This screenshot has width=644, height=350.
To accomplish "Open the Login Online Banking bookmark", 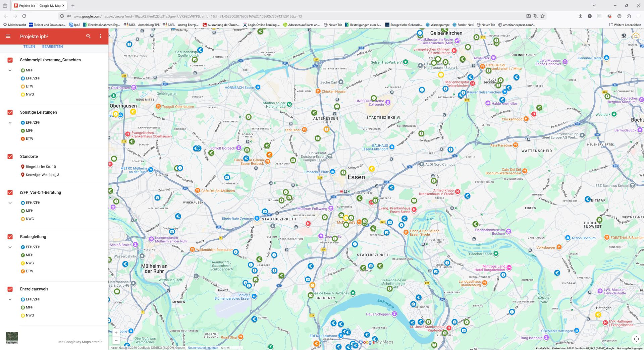I will pyautogui.click(x=262, y=25).
